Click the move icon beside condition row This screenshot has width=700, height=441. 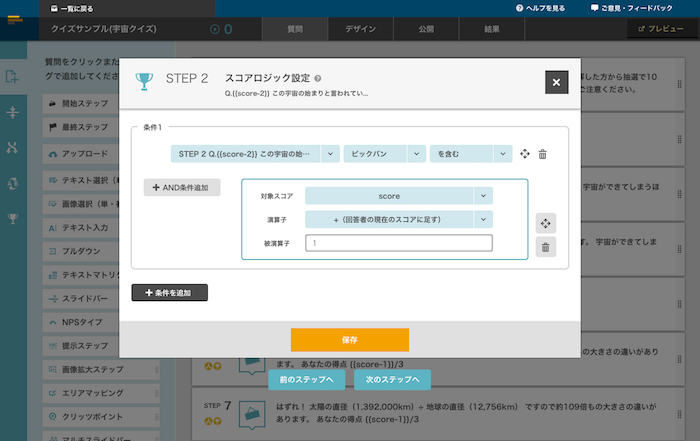(x=524, y=154)
